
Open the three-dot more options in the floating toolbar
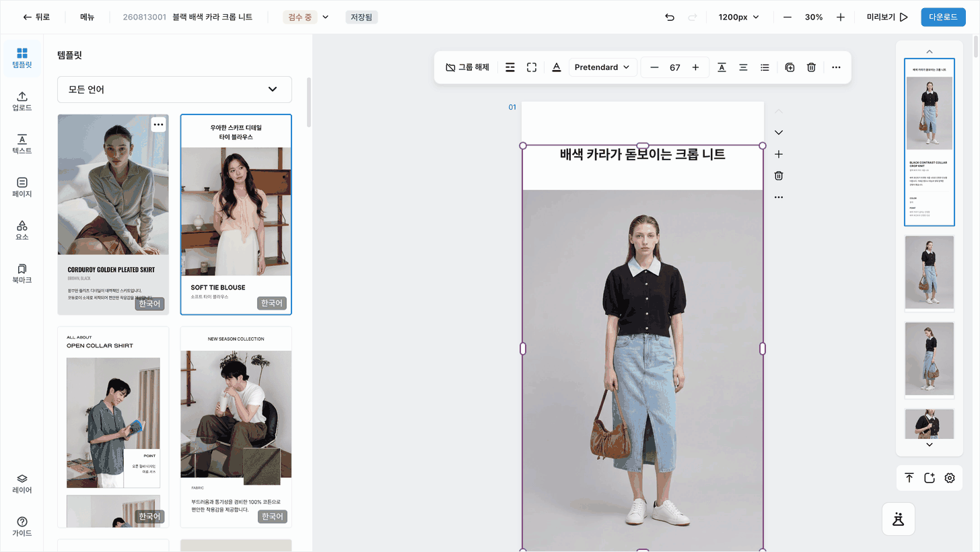click(x=836, y=67)
